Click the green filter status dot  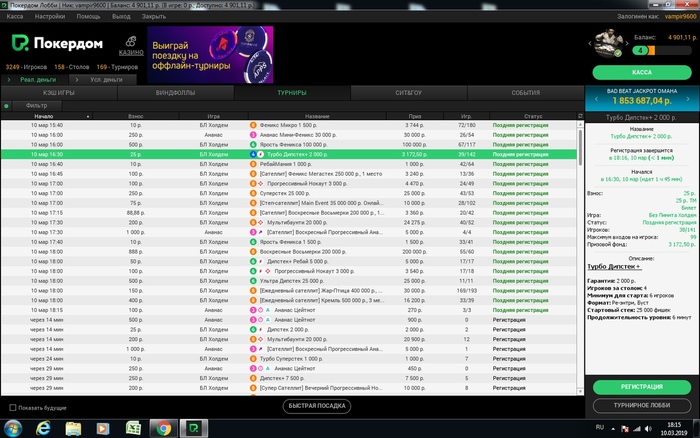click(x=6, y=106)
